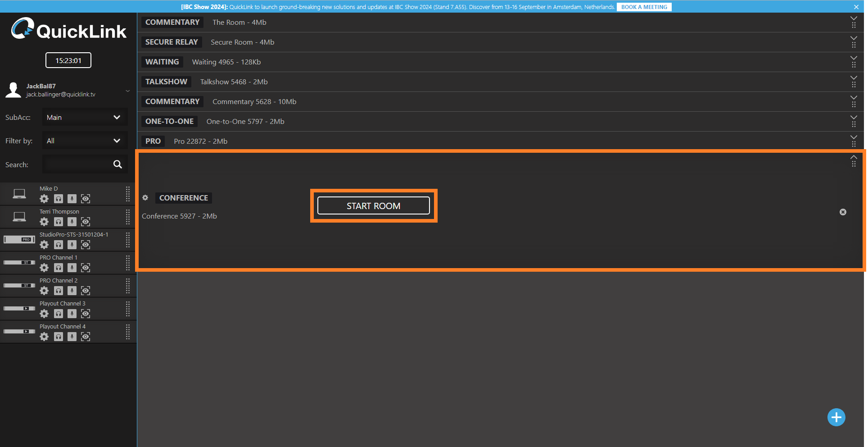Image resolution: width=868 pixels, height=447 pixels.
Task: Click the START ROOM button
Action: click(373, 206)
